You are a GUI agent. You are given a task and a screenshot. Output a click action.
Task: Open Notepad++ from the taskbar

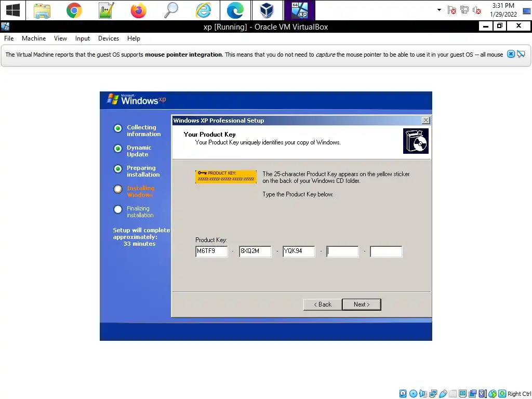pyautogui.click(x=106, y=10)
